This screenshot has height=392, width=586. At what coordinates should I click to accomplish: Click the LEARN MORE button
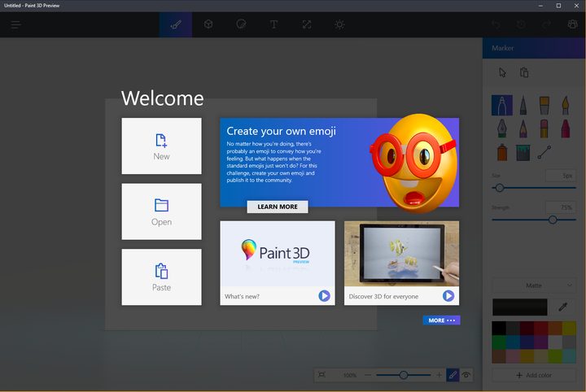click(278, 207)
